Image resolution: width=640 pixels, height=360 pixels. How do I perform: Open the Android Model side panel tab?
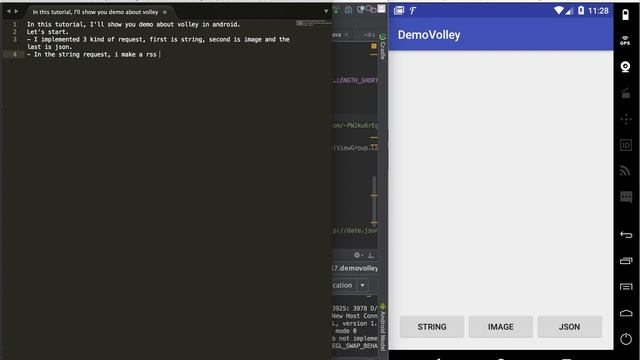click(382, 328)
